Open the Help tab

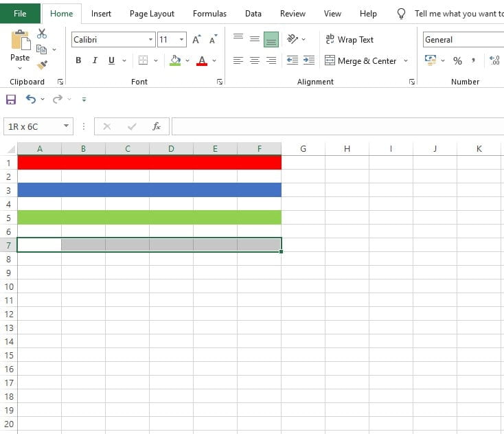click(x=368, y=14)
